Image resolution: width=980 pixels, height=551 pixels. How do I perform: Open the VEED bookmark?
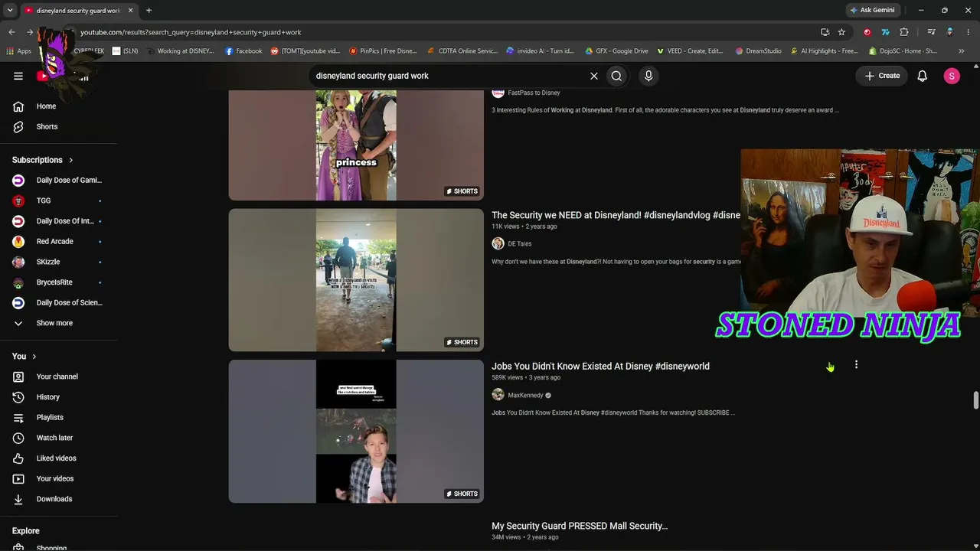689,51
